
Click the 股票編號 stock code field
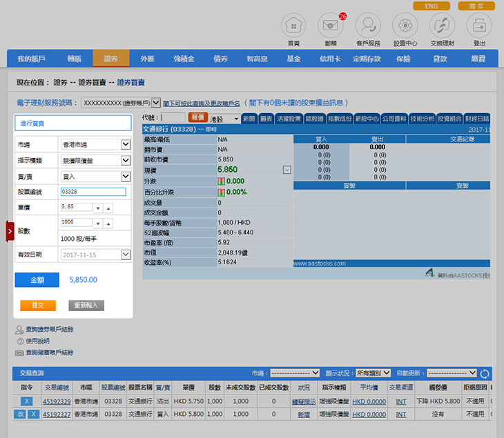(93, 192)
